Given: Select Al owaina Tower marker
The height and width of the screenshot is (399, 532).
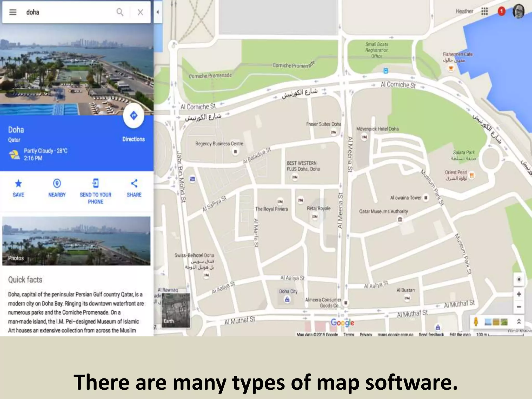Looking at the screenshot, I should (426, 198).
